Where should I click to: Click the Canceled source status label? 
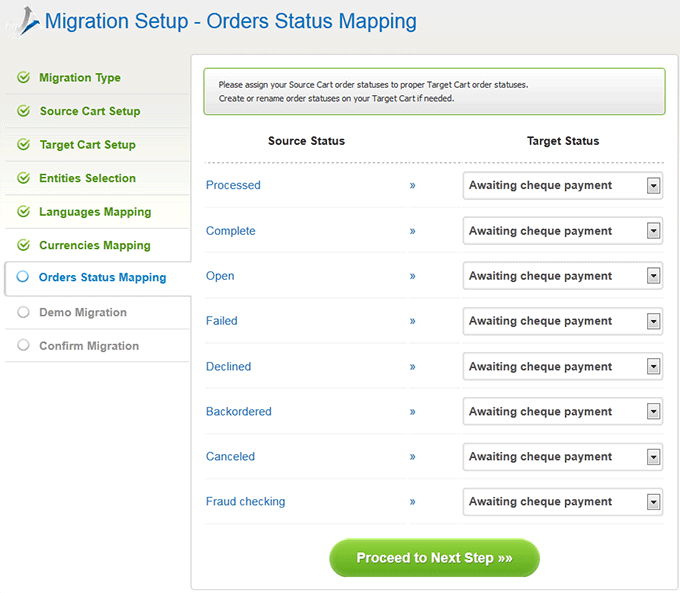[x=230, y=456]
